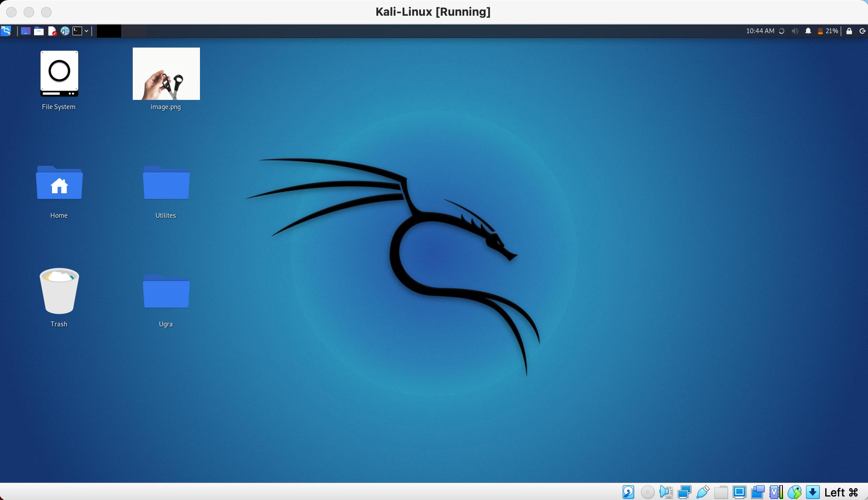Select the Utilites folder
Screen dimensions: 868x500
166,182
